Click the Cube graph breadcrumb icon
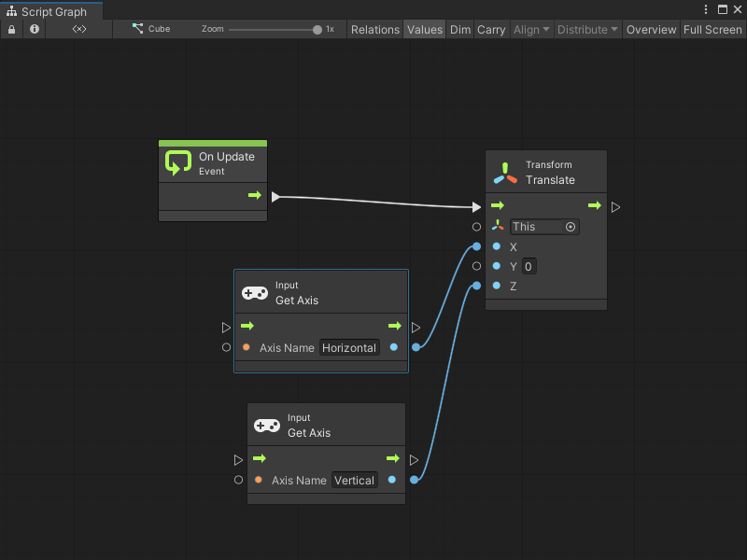This screenshot has height=560, width=747. pyautogui.click(x=136, y=29)
